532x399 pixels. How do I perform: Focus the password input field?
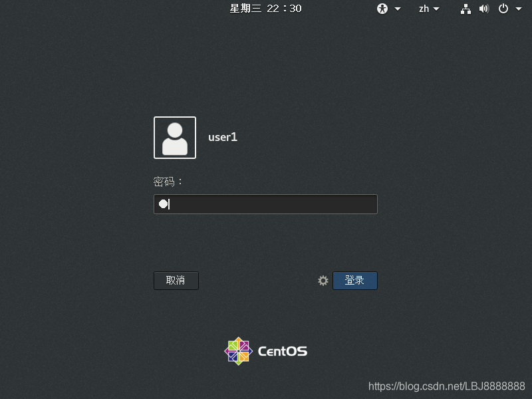pos(265,204)
